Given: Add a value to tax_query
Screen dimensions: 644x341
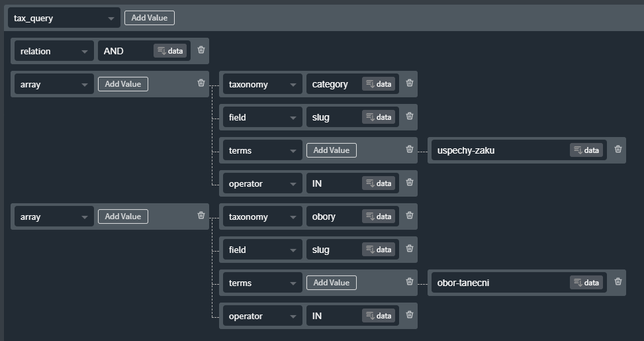Looking at the screenshot, I should [150, 18].
